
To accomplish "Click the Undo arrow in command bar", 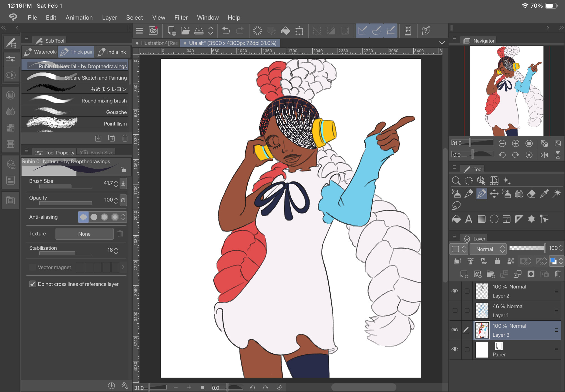I will pos(226,30).
